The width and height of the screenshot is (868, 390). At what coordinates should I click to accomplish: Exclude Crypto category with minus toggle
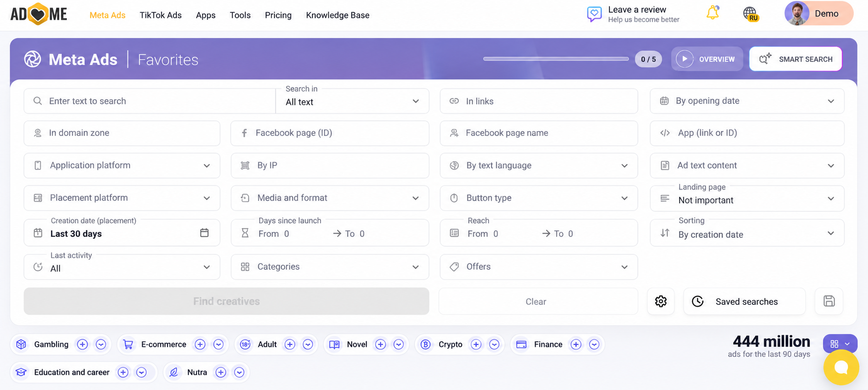coord(494,345)
